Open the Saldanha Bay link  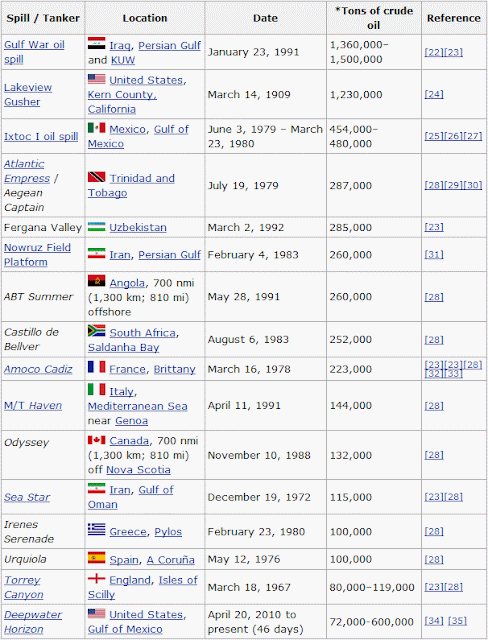coord(123,347)
